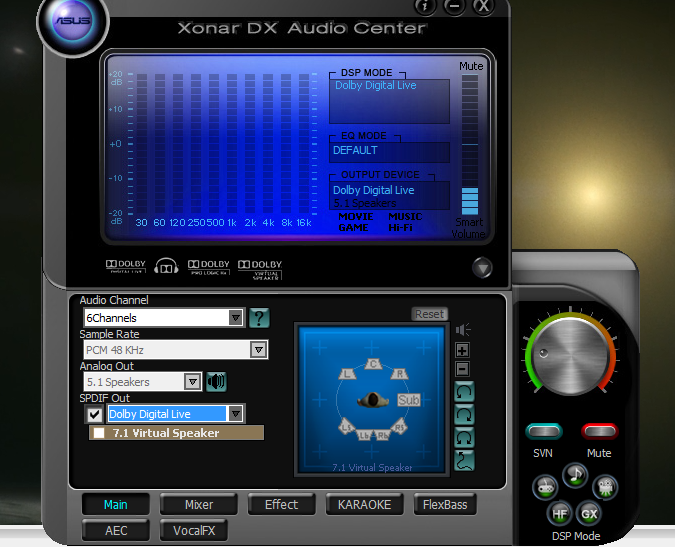
Task: Open the Audio Channel dropdown arrow
Action: (x=235, y=318)
